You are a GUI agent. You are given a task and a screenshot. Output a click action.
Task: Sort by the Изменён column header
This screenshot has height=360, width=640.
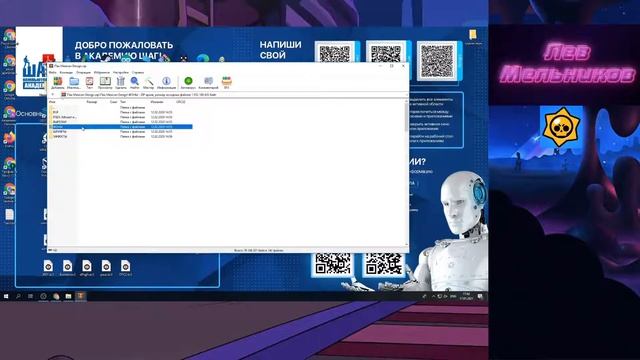click(x=157, y=102)
